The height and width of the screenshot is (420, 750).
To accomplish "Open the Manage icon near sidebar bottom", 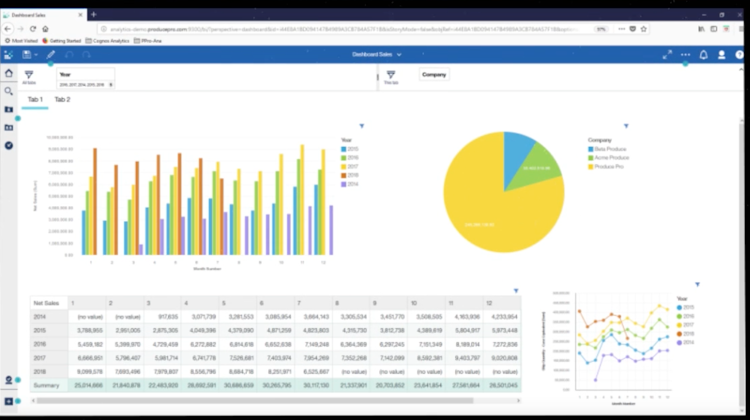I will click(9, 380).
